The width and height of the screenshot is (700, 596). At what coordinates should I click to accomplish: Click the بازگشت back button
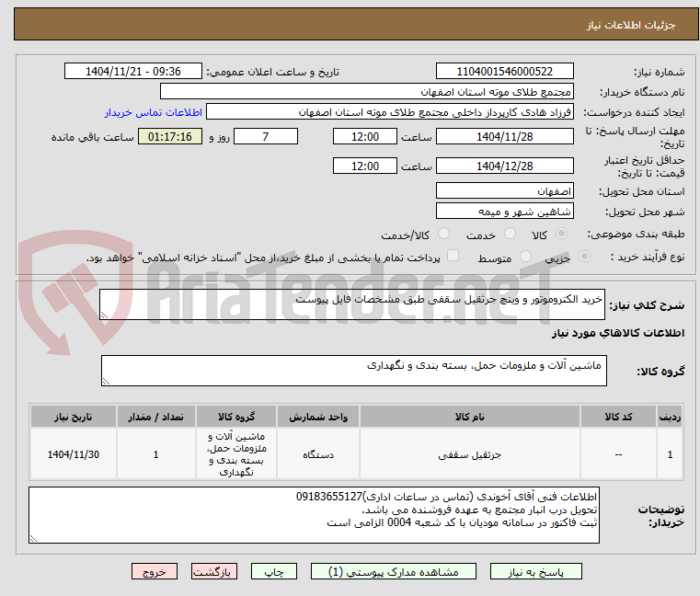[214, 571]
